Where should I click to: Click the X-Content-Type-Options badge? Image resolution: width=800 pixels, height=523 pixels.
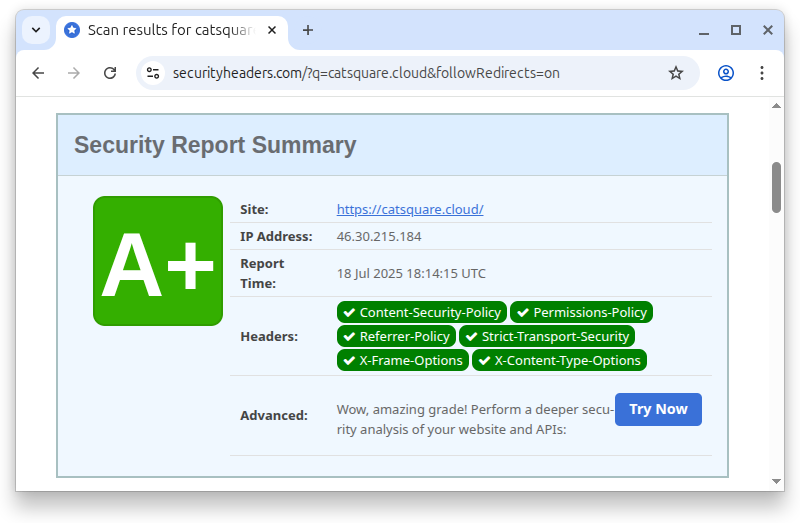pyautogui.click(x=559, y=360)
